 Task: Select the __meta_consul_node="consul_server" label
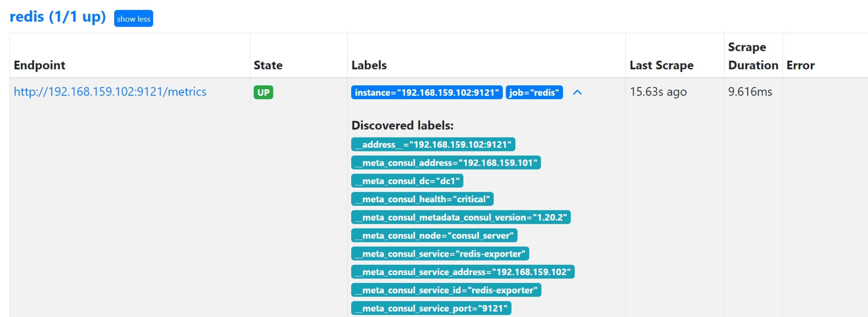tap(434, 235)
